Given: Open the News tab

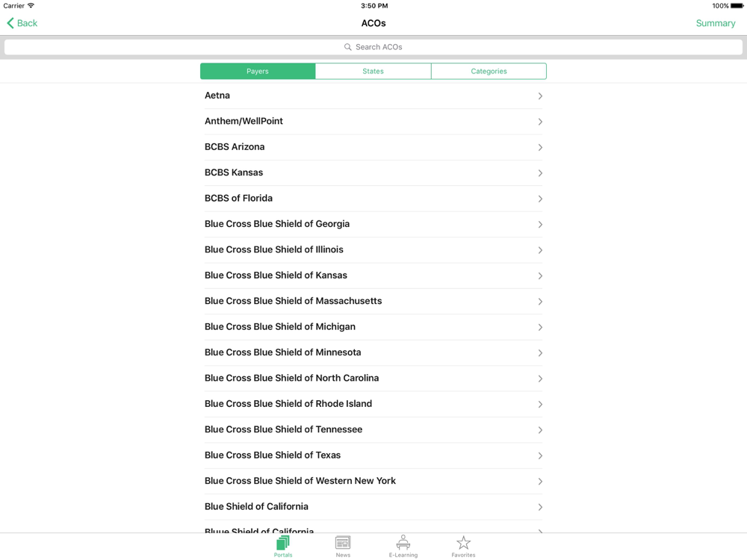Looking at the screenshot, I should [343, 547].
